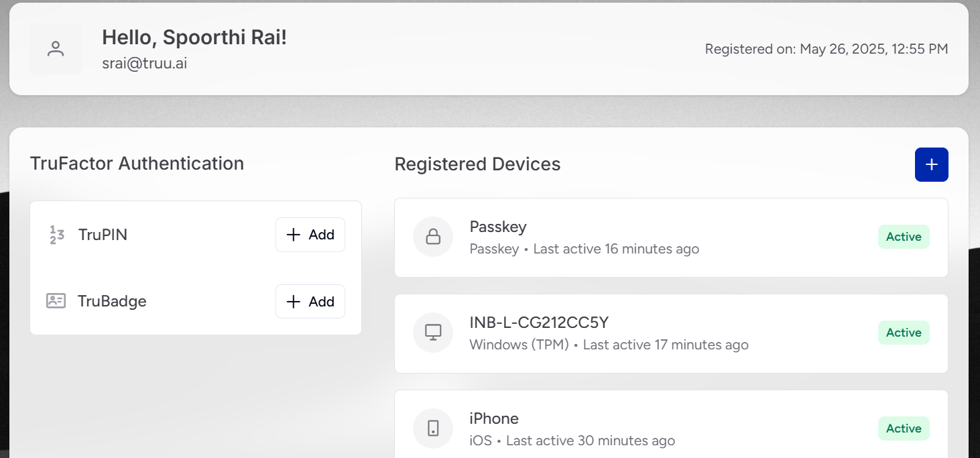Click the Registered on date text
The image size is (980, 458).
pos(826,49)
